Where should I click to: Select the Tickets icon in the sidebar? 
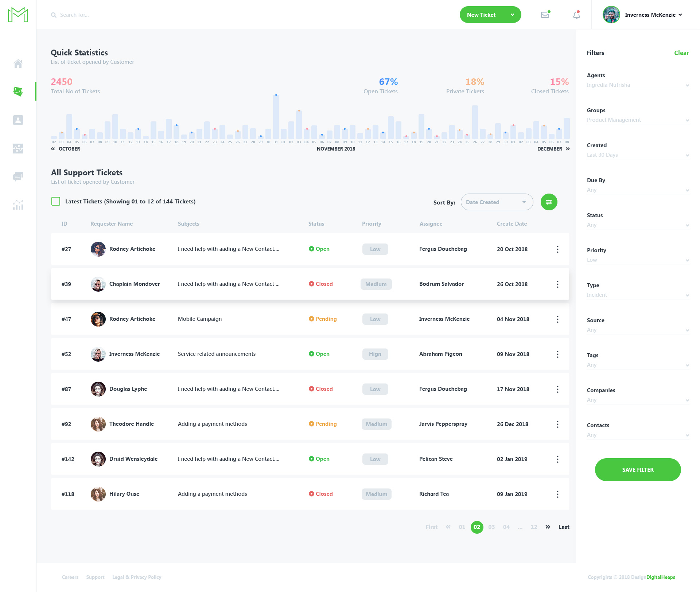(18, 91)
